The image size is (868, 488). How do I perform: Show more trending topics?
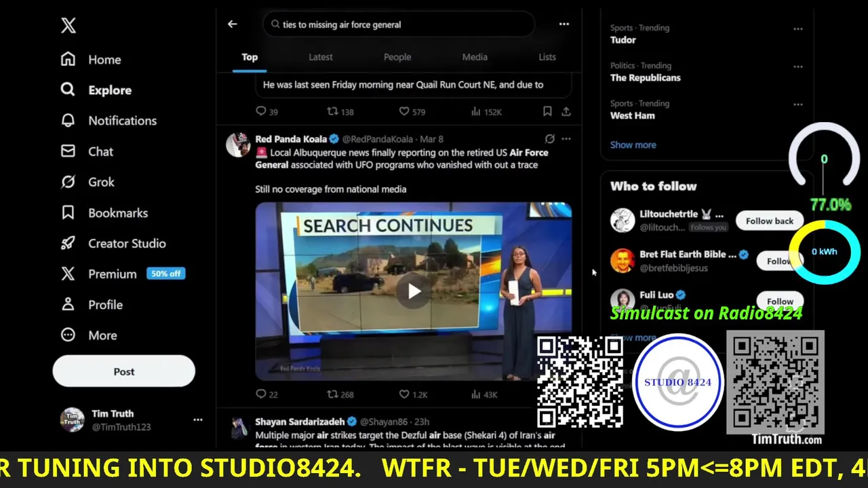(x=633, y=144)
